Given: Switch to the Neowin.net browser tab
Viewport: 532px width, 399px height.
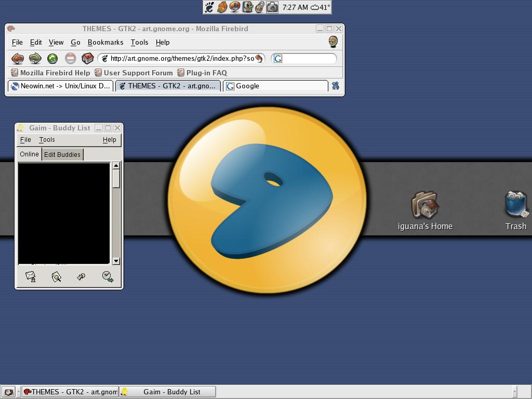Looking at the screenshot, I should click(x=61, y=86).
